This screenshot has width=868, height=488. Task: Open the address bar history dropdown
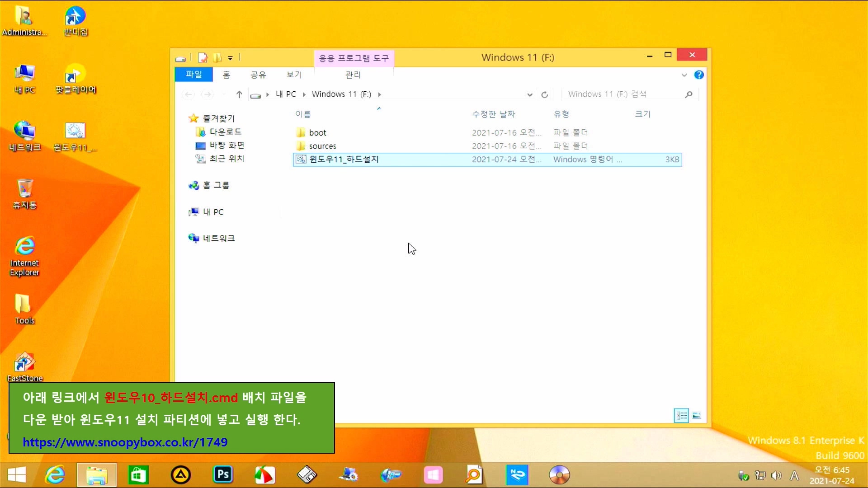(529, 94)
